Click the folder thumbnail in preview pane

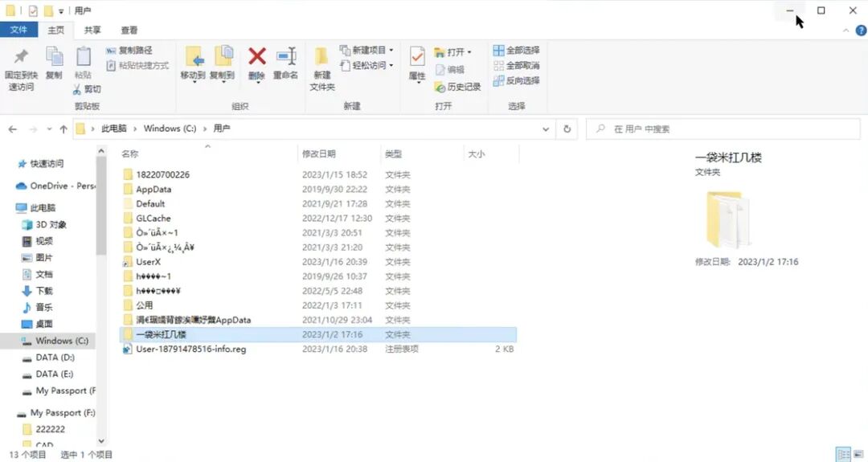[x=727, y=219]
